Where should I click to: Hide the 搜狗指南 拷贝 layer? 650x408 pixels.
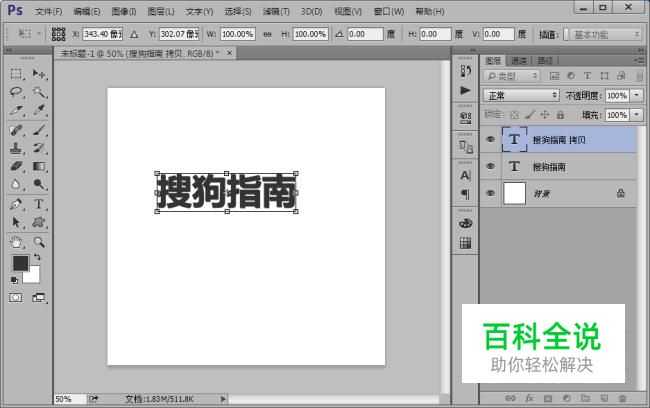point(490,139)
